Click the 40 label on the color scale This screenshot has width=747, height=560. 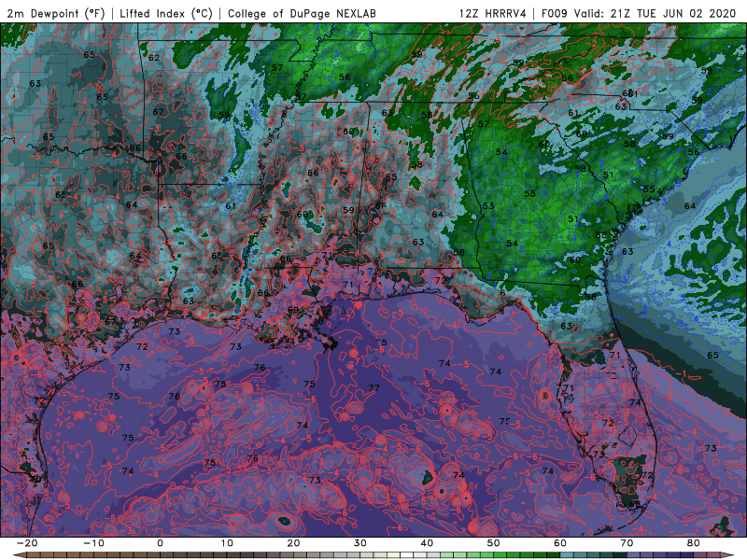pyautogui.click(x=427, y=543)
